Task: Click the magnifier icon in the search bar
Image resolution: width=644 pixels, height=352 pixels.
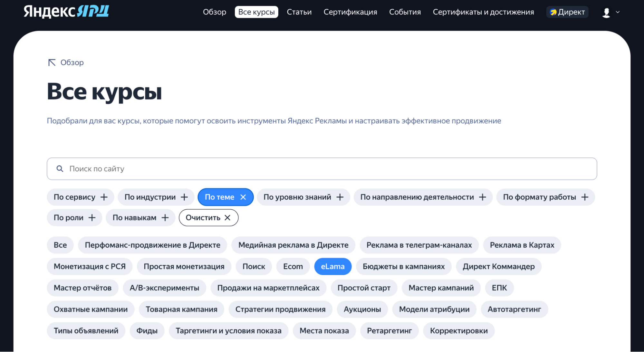Action: [60, 168]
